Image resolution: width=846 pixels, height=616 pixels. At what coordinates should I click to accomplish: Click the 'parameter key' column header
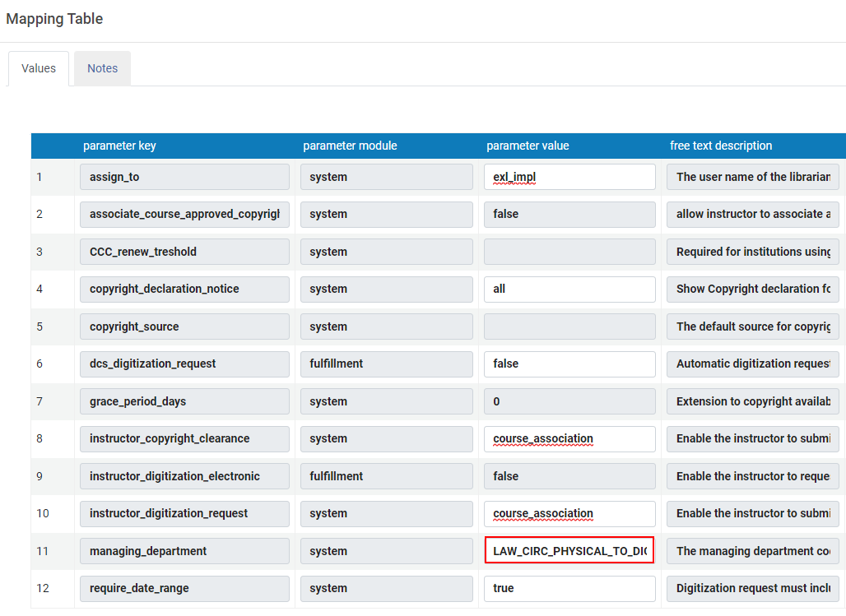[119, 146]
